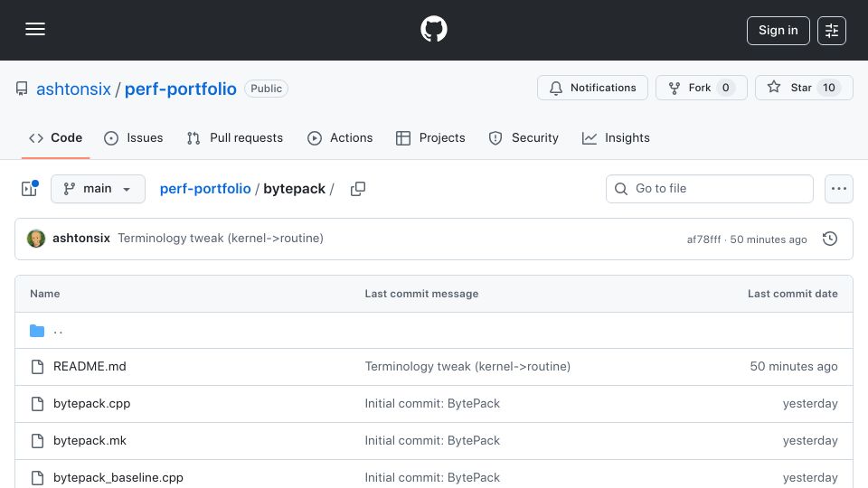Click the Public visibility badge
Viewport: 868px width, 488px height.
pos(266,89)
